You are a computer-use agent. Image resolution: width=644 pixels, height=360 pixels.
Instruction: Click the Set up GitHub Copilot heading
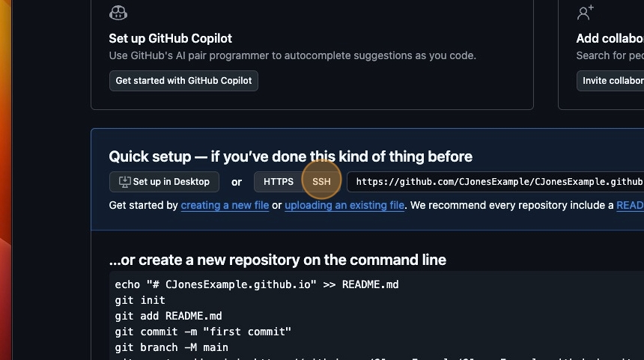click(x=171, y=38)
